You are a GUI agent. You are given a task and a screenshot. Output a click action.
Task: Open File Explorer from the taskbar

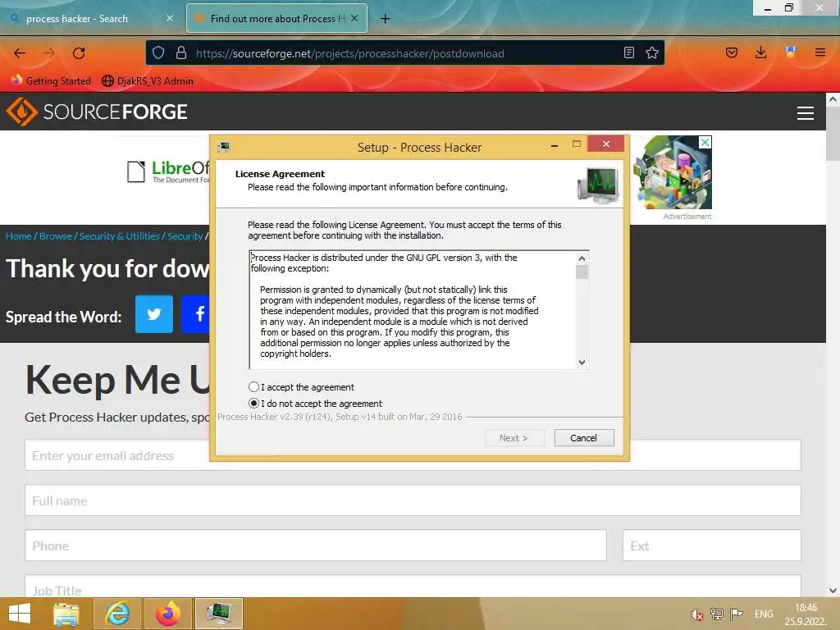pyautogui.click(x=66, y=614)
